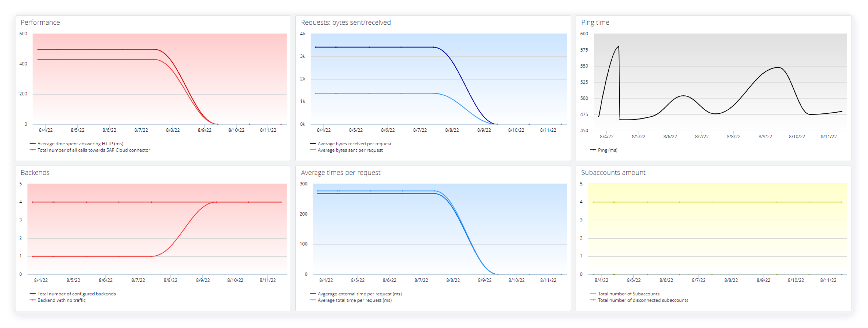Click 8/5/22 axis label in Ping time chart
The width and height of the screenshot is (868, 328).
(638, 136)
